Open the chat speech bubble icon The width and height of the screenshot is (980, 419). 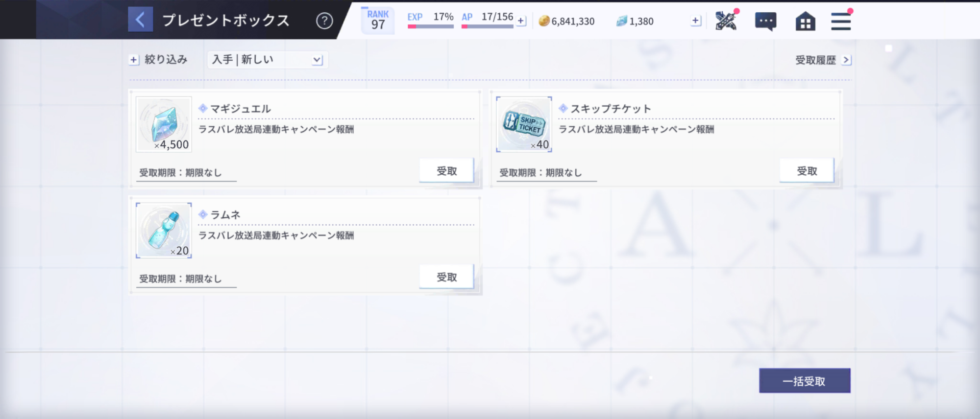[765, 22]
